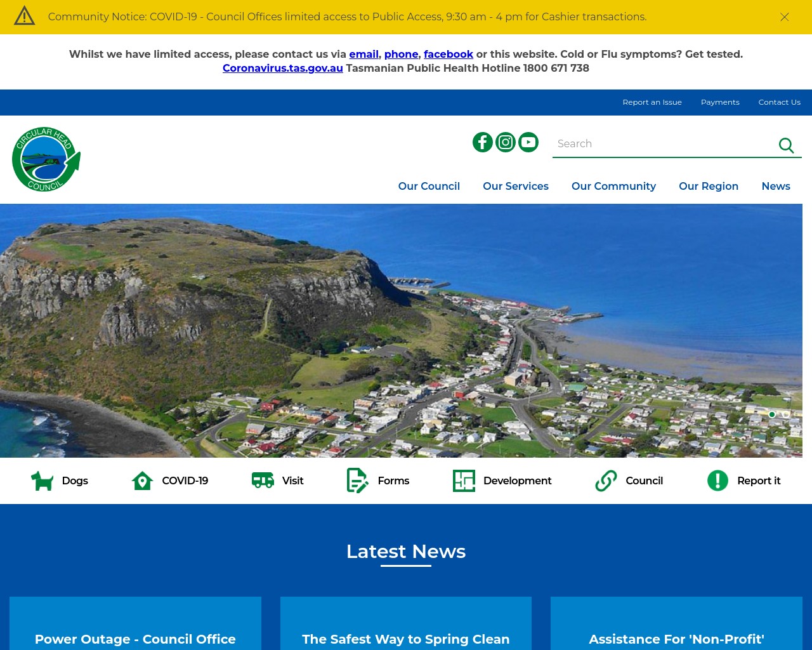
Task: Click the Development floor plan icon
Action: pos(464,481)
